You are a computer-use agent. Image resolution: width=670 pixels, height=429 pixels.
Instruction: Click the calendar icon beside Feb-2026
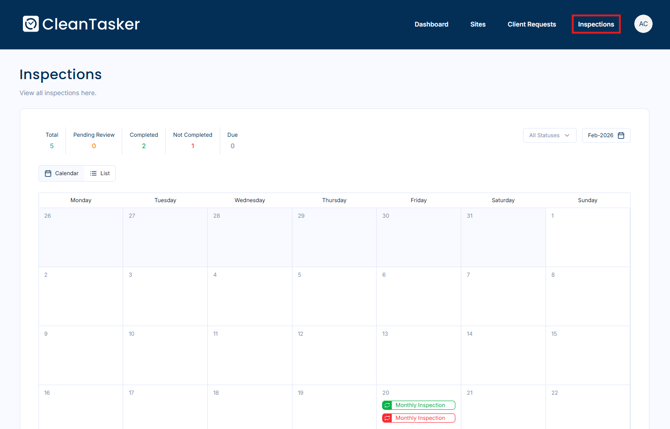[x=621, y=135]
